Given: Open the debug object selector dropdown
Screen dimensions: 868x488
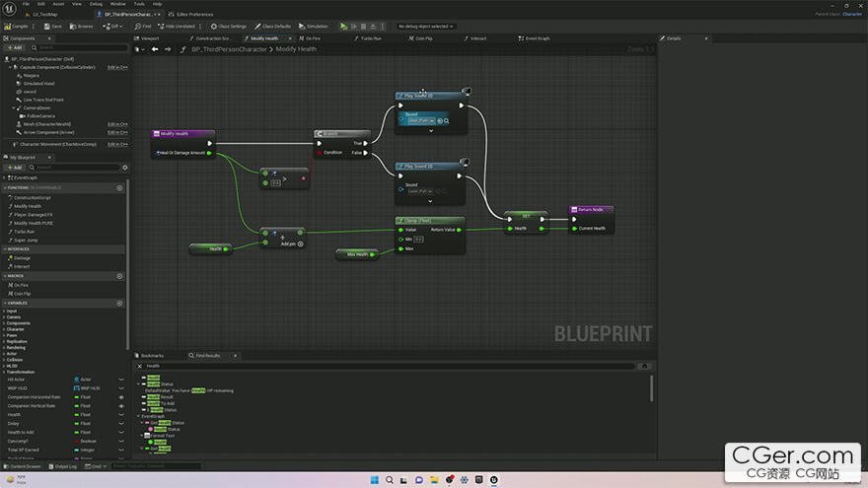Looking at the screenshot, I should point(426,26).
